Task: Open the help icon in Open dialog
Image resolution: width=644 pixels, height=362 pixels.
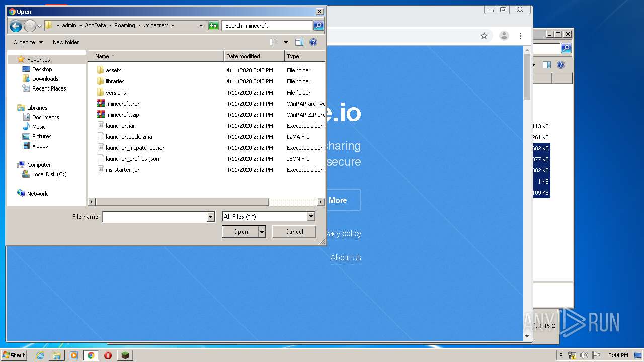Action: (313, 42)
